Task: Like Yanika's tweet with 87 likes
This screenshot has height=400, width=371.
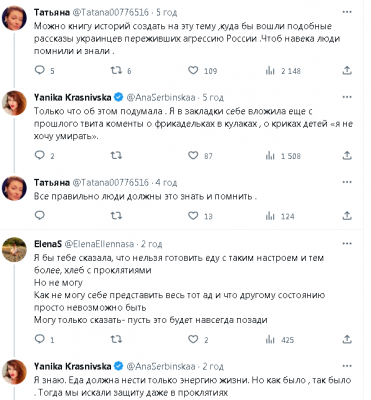Action: [193, 155]
